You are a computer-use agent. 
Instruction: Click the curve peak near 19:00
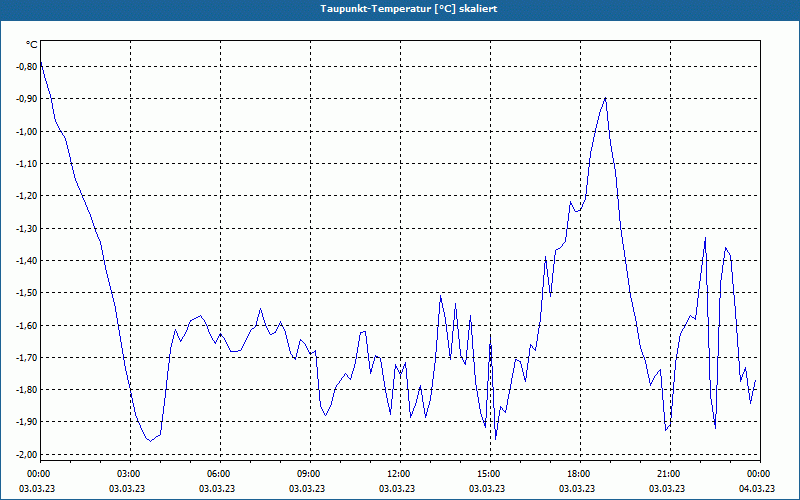(605, 98)
